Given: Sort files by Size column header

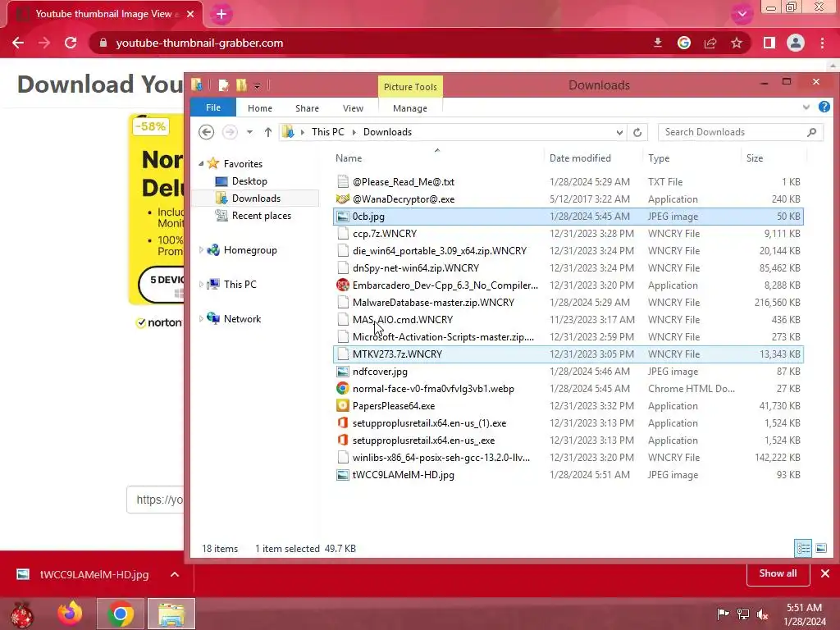Looking at the screenshot, I should (x=755, y=158).
